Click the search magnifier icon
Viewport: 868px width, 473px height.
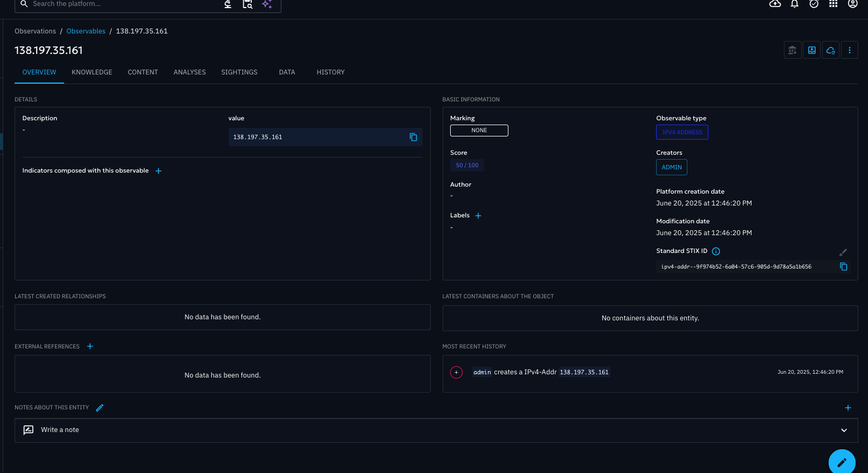[24, 4]
